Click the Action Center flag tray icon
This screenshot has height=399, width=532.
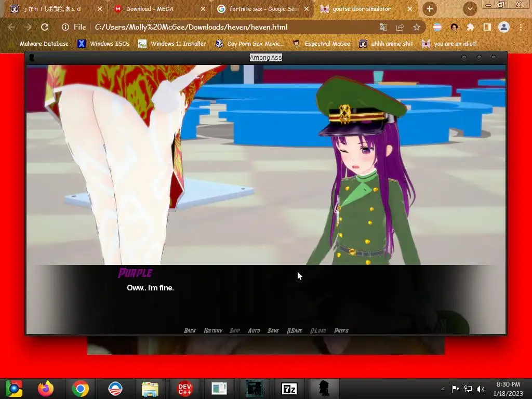pos(455,389)
